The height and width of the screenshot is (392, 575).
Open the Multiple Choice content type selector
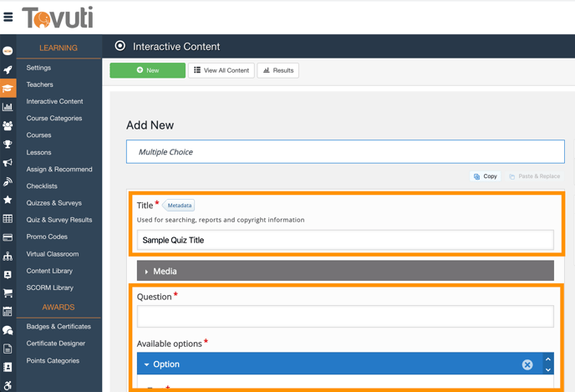[x=345, y=152]
